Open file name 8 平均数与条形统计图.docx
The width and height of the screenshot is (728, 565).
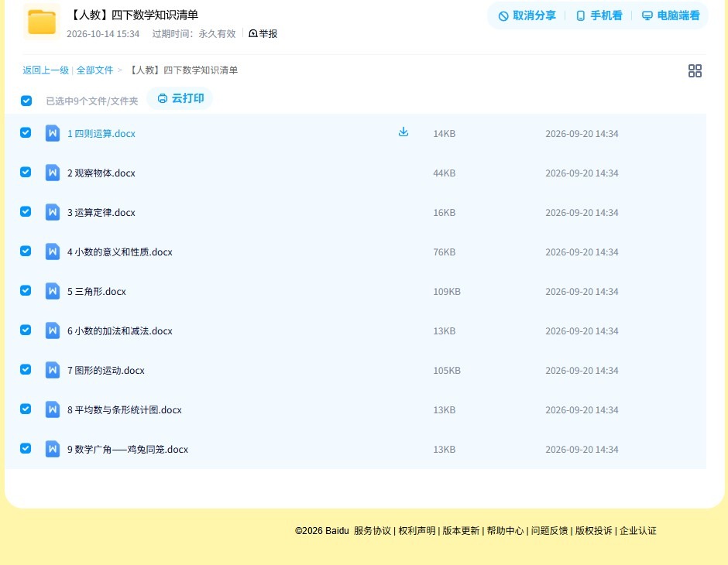point(125,409)
